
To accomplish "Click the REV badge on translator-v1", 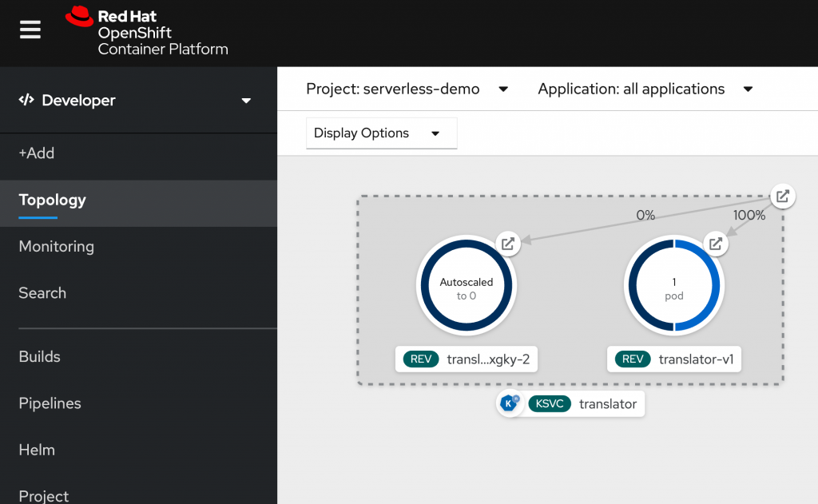I will point(632,359).
